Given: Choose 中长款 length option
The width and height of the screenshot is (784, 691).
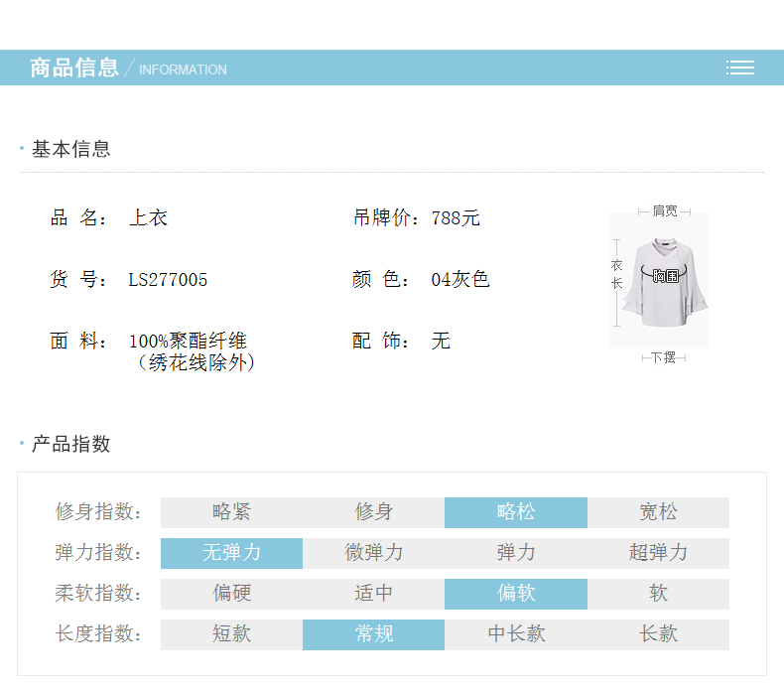Looking at the screenshot, I should [x=516, y=634].
